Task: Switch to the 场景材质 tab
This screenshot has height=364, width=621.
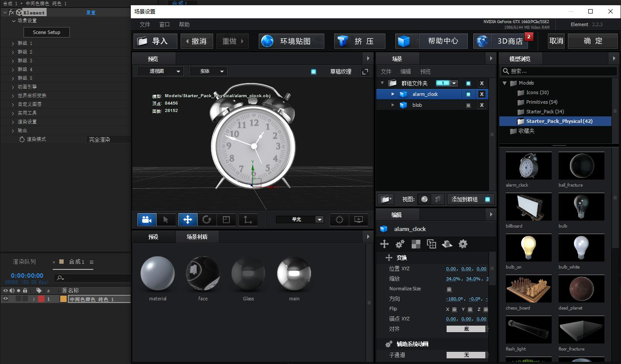Action: [197, 237]
